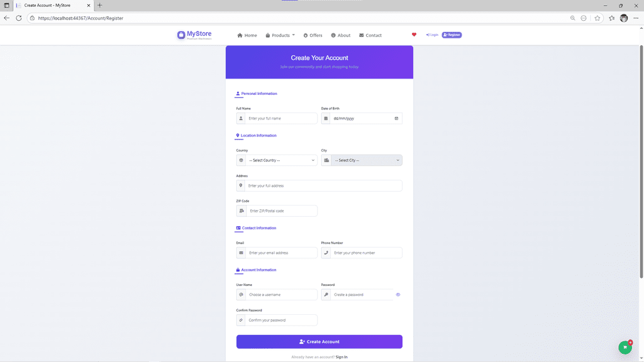Image resolution: width=644 pixels, height=362 pixels.
Task: Open the Offers page
Action: tap(313, 35)
